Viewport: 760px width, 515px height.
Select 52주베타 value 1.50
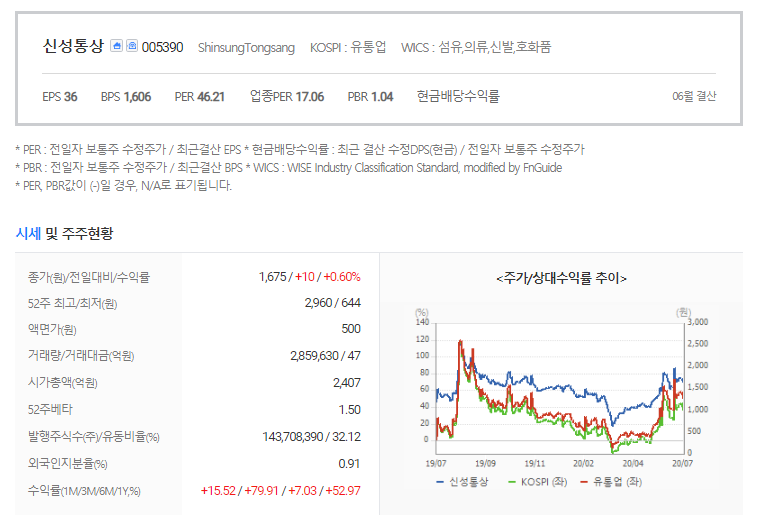pyautogui.click(x=349, y=410)
